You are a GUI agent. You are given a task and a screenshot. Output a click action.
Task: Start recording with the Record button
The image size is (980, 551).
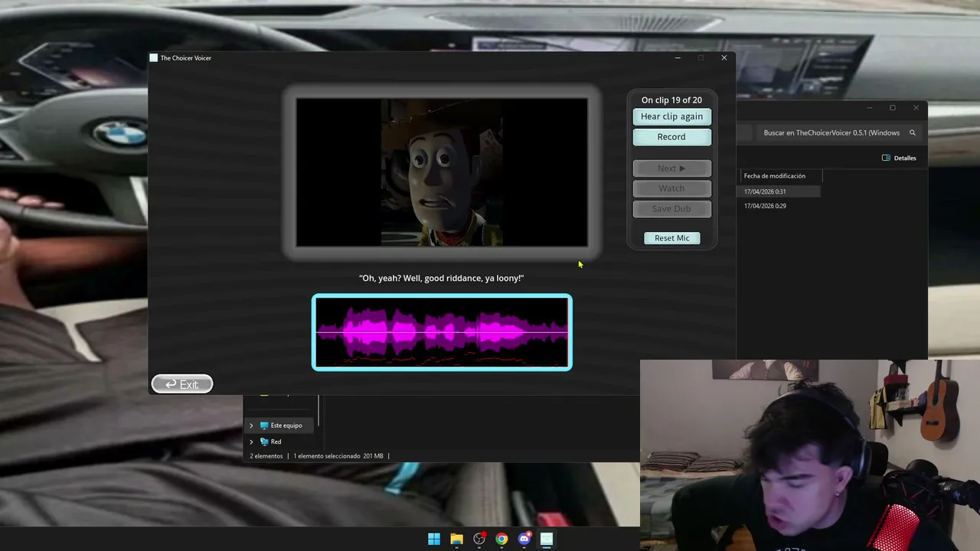[x=671, y=137]
